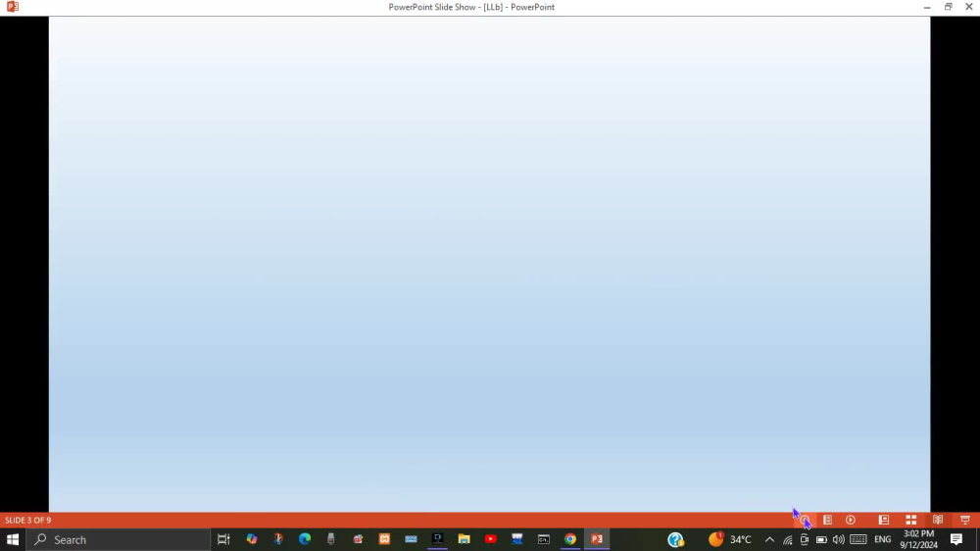Open File Explorer from the taskbar
Image resolution: width=980 pixels, height=551 pixels.
click(x=464, y=539)
